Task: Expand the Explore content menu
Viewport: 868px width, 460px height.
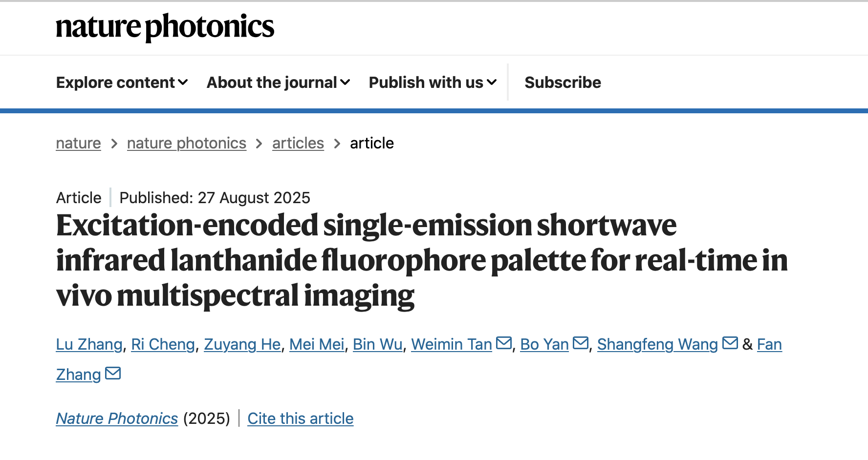Action: (122, 83)
